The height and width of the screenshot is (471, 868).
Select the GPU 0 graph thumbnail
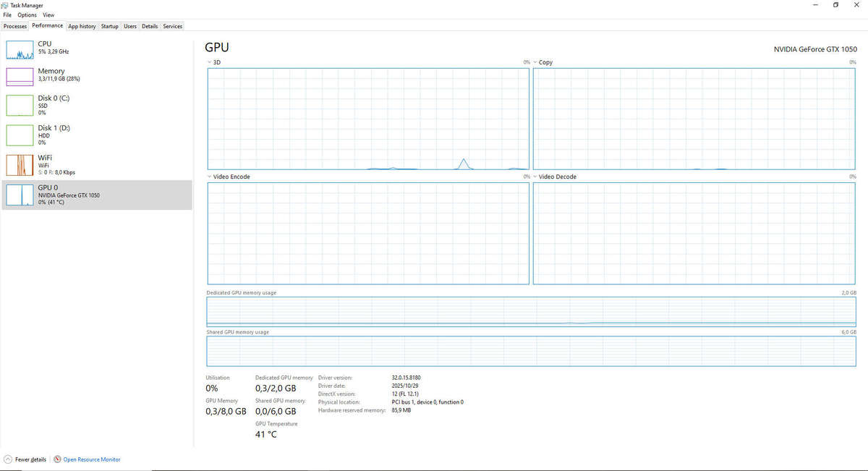(x=20, y=195)
